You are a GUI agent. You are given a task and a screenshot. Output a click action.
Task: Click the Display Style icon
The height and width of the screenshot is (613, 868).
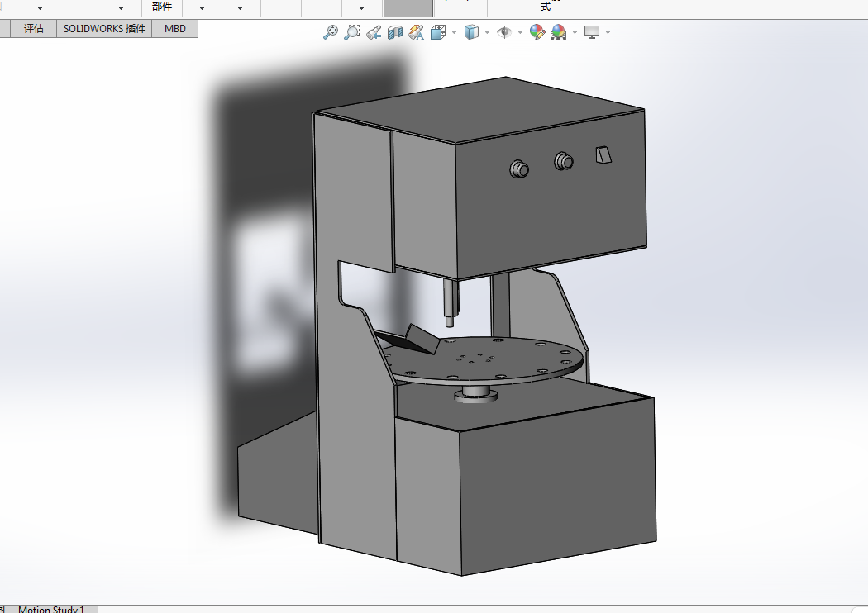pos(471,32)
